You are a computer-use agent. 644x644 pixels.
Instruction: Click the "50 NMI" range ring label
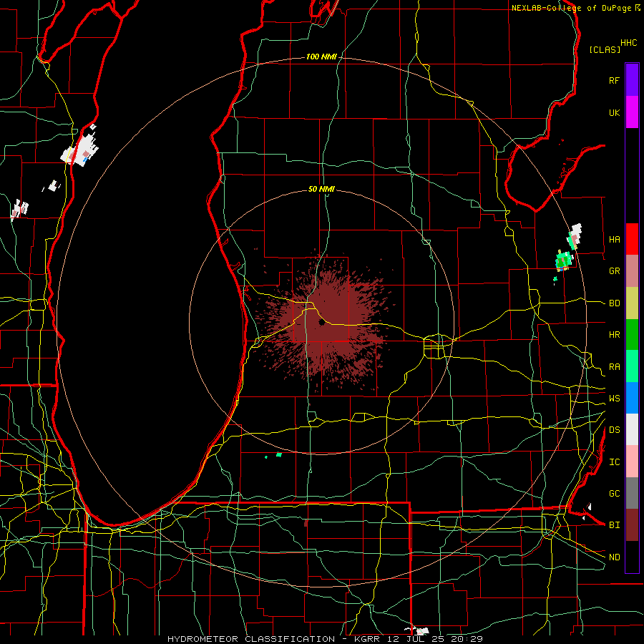[321, 189]
